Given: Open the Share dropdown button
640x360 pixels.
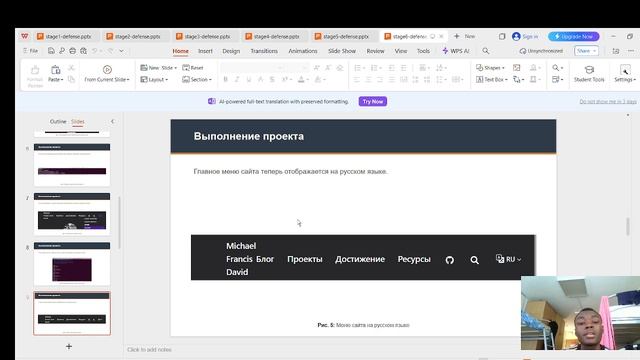Looking at the screenshot, I should pos(587,51).
